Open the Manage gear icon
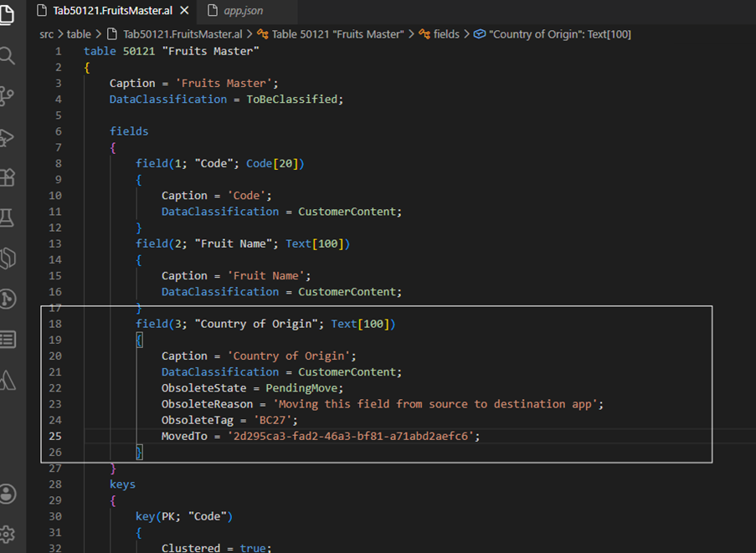The width and height of the screenshot is (756, 553). (x=8, y=534)
